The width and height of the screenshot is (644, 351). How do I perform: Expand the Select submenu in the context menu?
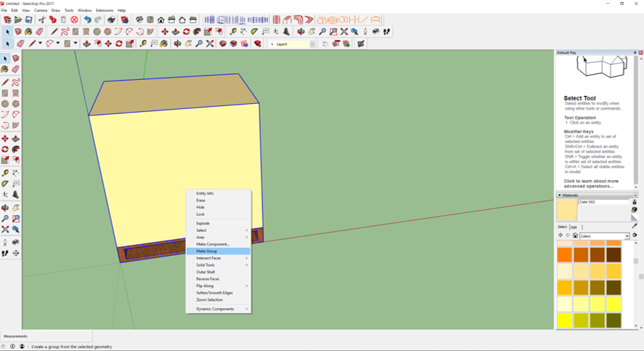point(219,230)
